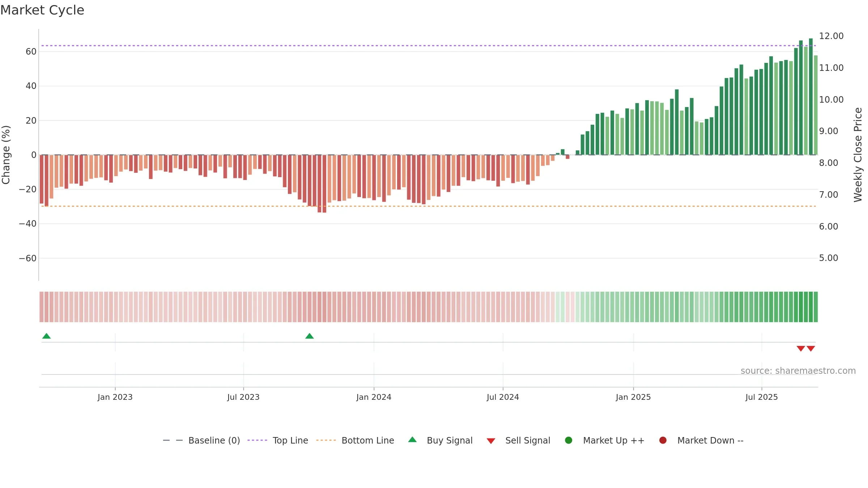
Task: Click the green Market Up legend circle
Action: click(x=569, y=440)
